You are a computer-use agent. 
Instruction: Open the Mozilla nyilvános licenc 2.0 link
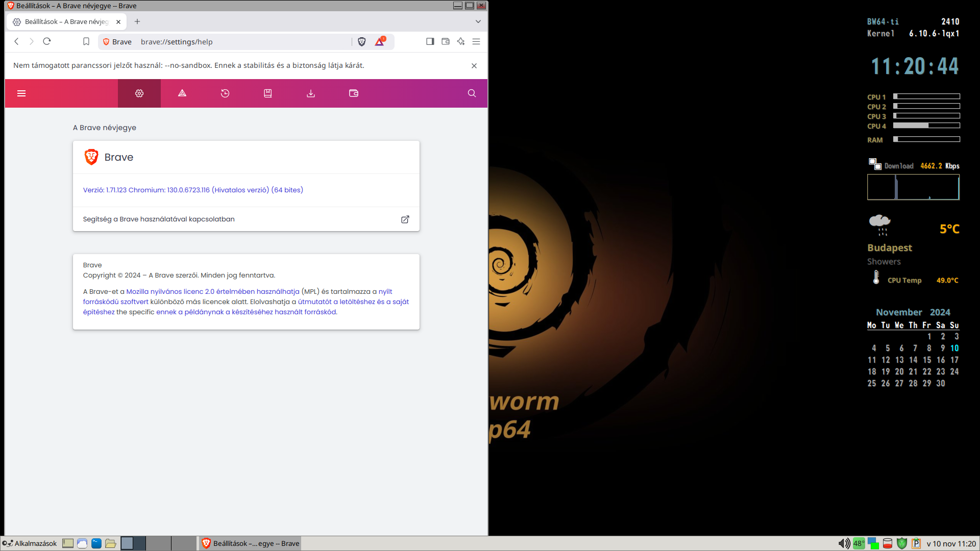point(213,292)
